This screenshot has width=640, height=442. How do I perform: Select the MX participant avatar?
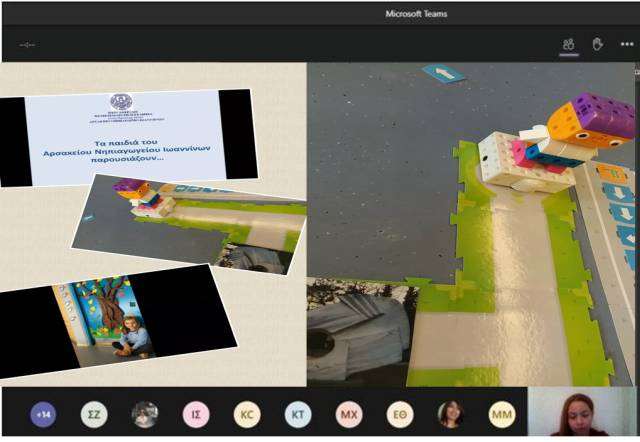pyautogui.click(x=349, y=414)
